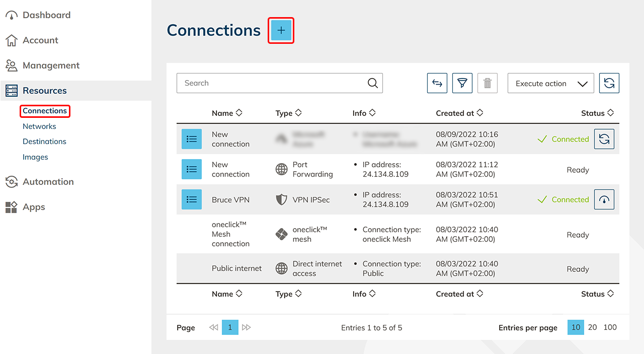644x354 pixels.
Task: Click the search magnifier icon
Action: [x=372, y=84]
